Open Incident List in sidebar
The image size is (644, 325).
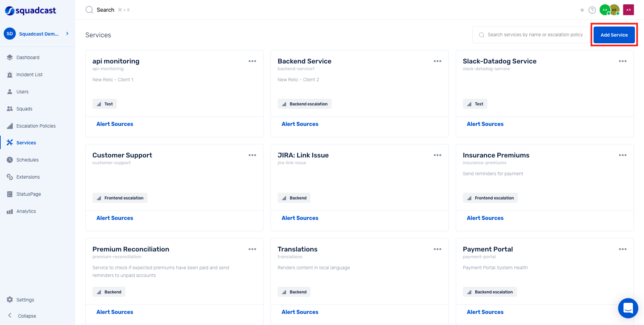30,75
